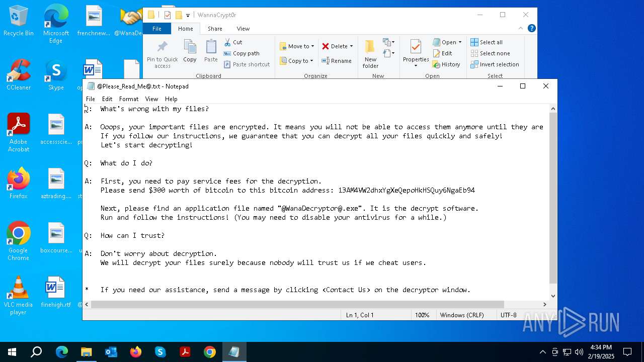The width and height of the screenshot is (644, 362).
Task: Expand the Properties dropdown arrow
Action: coord(416,66)
